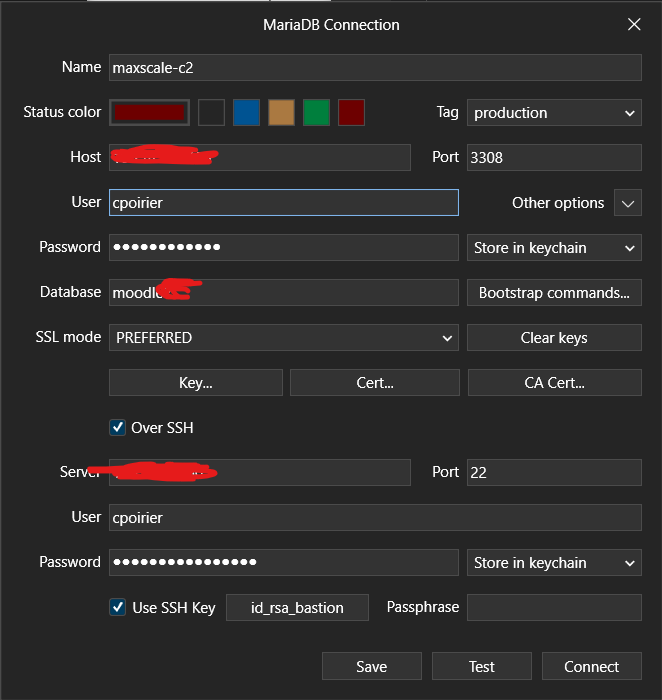Screen dimensions: 662x700
Task: Pick the blue status color swatch
Action: 246,112
